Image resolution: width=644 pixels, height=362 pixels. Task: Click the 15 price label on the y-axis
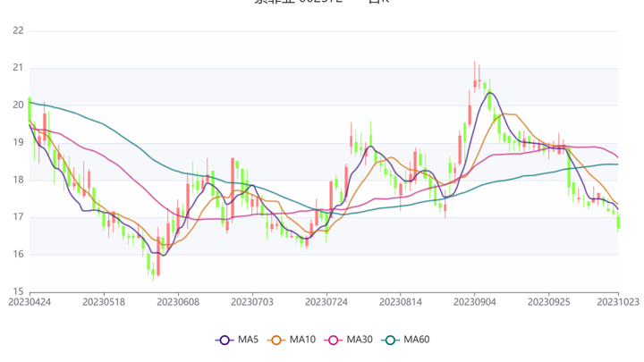coord(18,291)
